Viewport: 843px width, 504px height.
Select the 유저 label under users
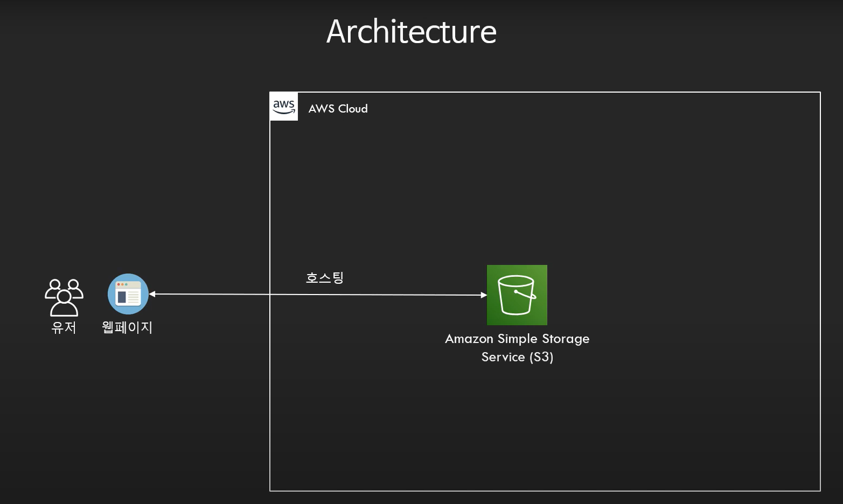[64, 327]
